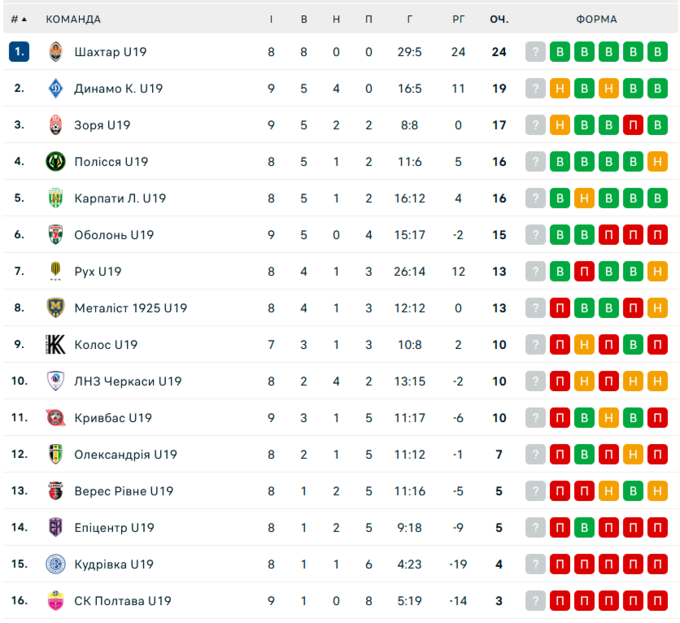The image size is (680, 623).
Task: Click the Зоря U19 team logo
Action: (56, 125)
